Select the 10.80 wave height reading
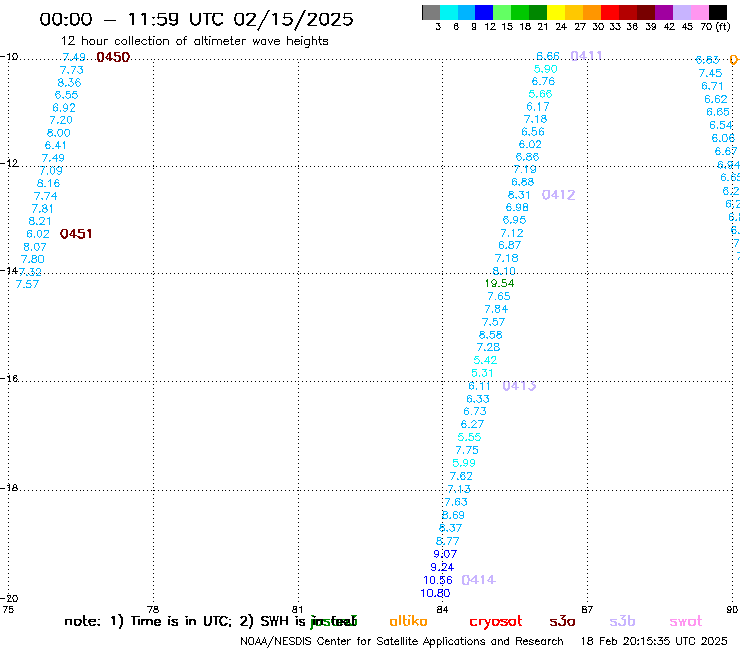The width and height of the screenshot is (740, 650). point(435,593)
